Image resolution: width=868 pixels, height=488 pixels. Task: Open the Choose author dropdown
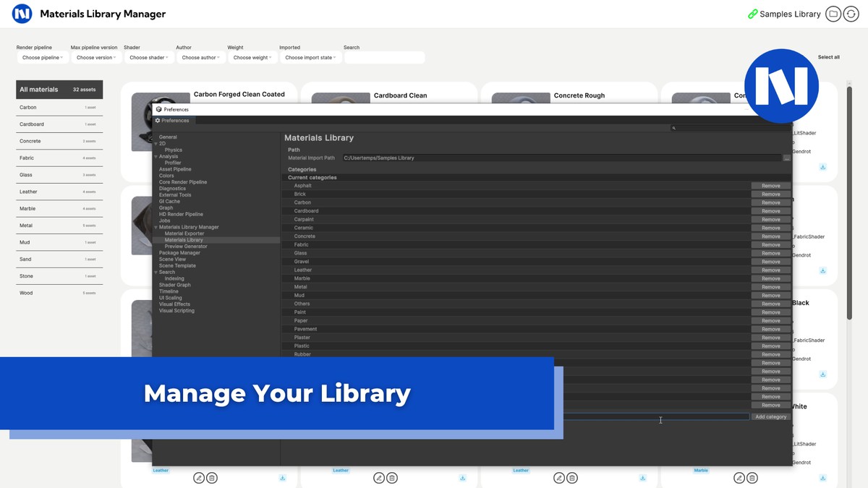tap(200, 57)
